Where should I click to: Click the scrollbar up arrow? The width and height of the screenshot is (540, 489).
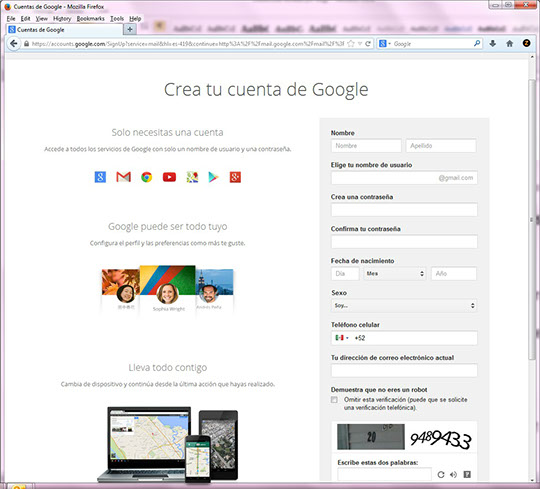pyautogui.click(x=532, y=56)
